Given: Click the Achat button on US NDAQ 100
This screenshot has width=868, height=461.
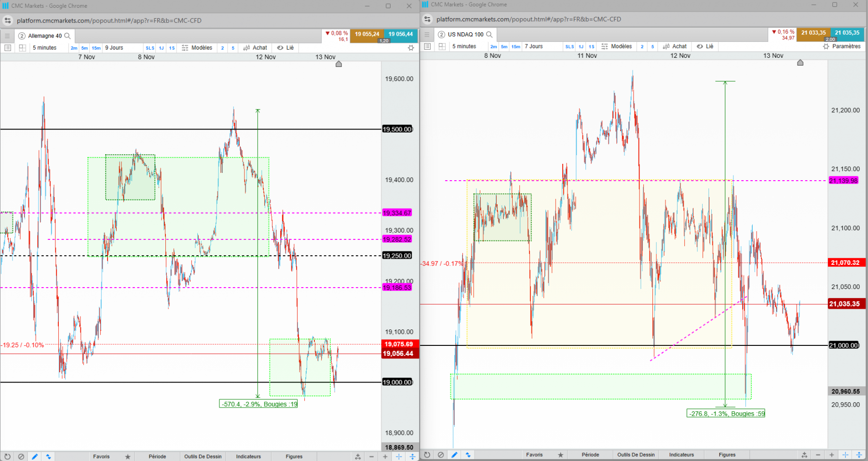Looking at the screenshot, I should pyautogui.click(x=675, y=46).
